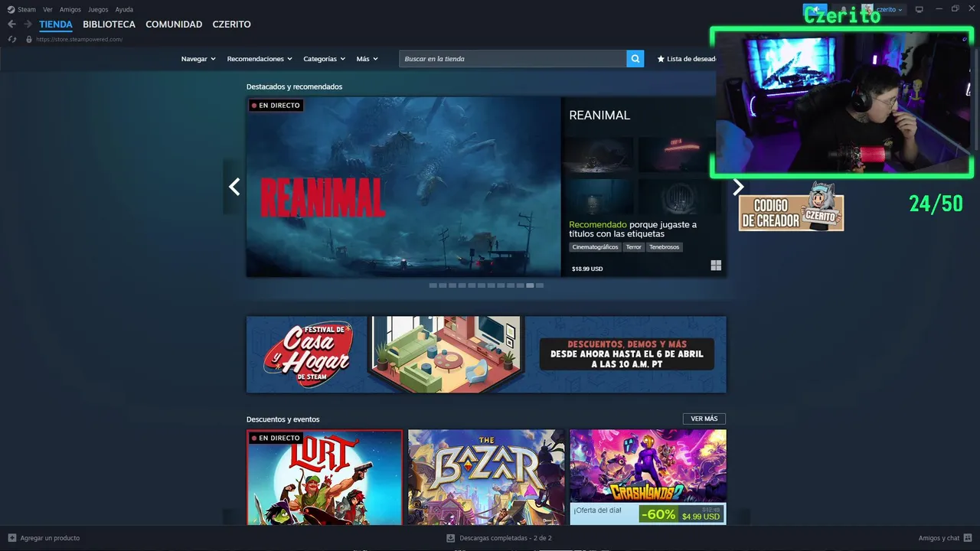Select the highlighted active carousel dot
Image resolution: width=980 pixels, height=551 pixels.
point(530,285)
